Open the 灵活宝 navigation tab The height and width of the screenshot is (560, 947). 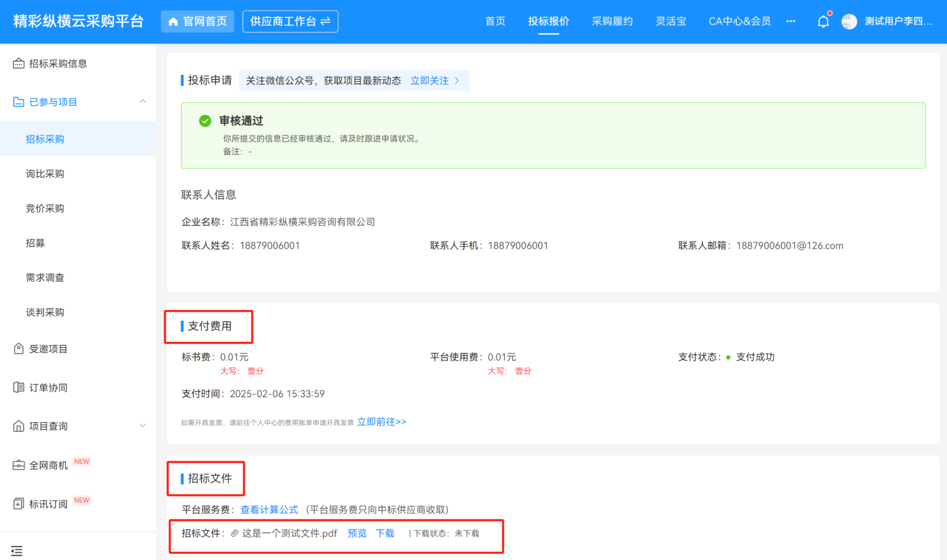[670, 21]
